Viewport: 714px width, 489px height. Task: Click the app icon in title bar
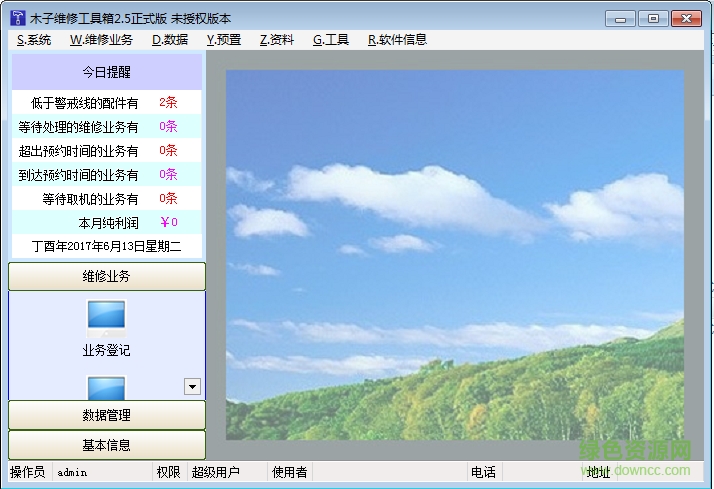(x=18, y=18)
